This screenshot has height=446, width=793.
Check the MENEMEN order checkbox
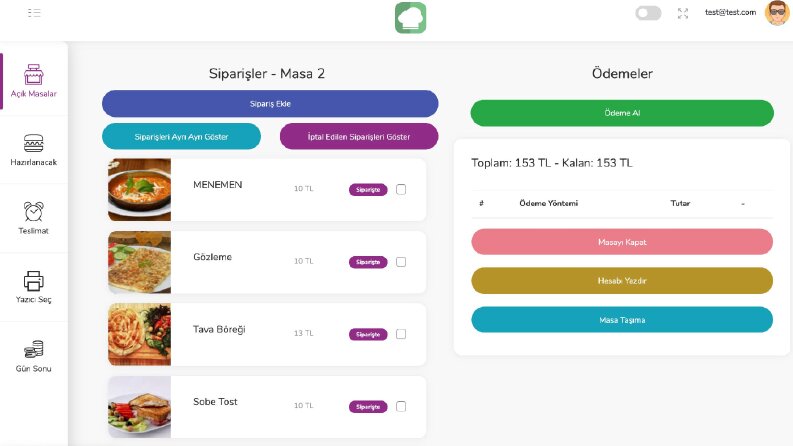[x=401, y=190]
